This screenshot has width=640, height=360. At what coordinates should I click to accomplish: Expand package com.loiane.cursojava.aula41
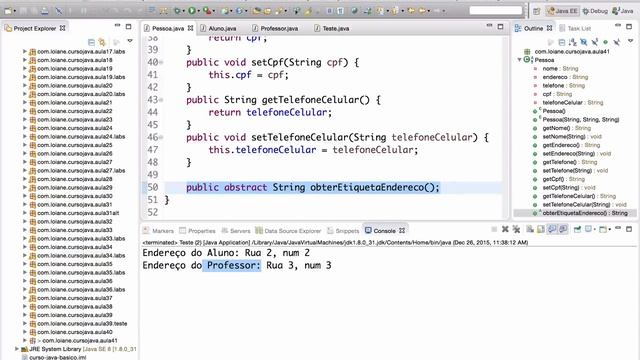tap(24, 340)
